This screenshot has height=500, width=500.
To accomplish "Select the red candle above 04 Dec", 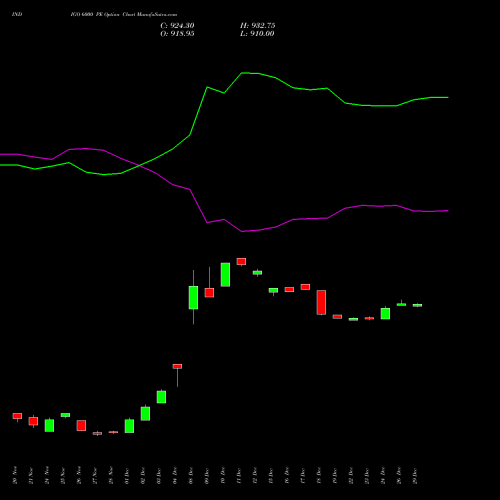I will point(177,366).
